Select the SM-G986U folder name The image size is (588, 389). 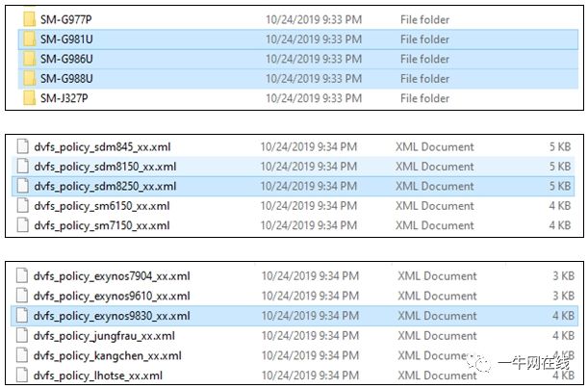66,59
